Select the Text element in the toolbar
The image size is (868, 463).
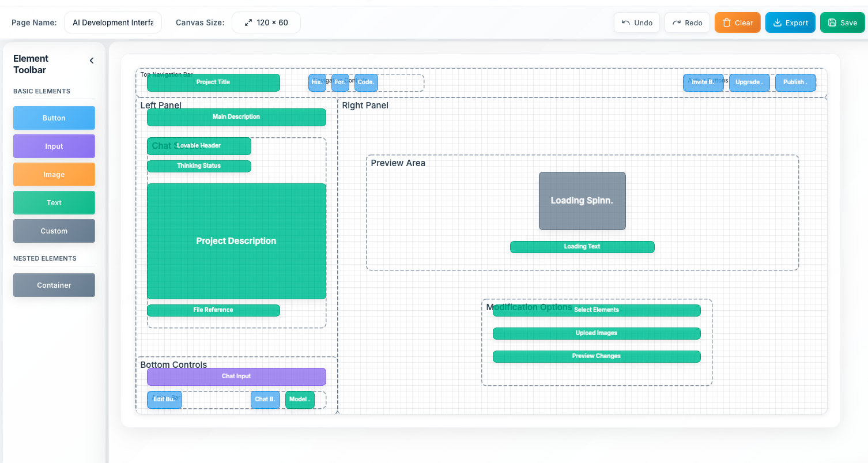point(54,202)
